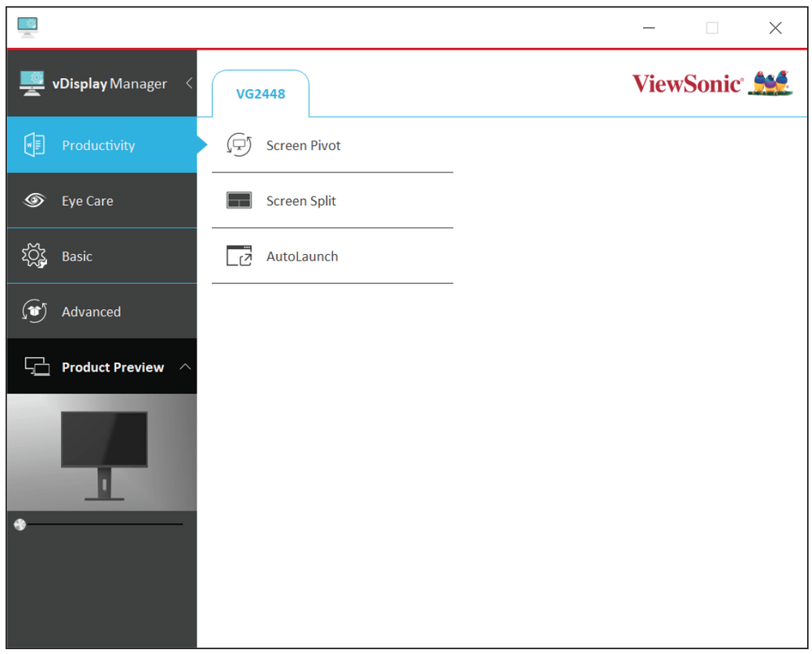Click the Productivity document icon in sidebar

coord(35,144)
